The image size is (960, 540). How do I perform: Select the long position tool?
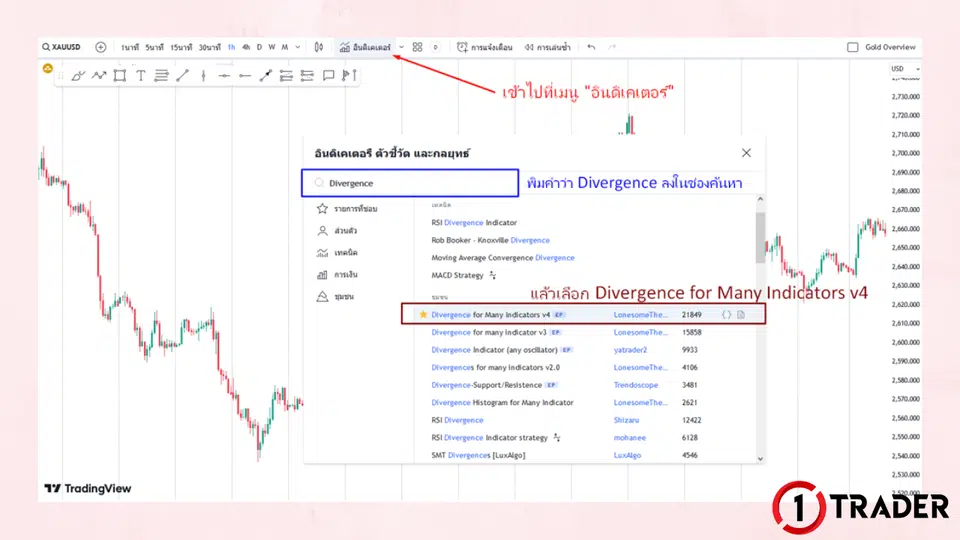286,76
